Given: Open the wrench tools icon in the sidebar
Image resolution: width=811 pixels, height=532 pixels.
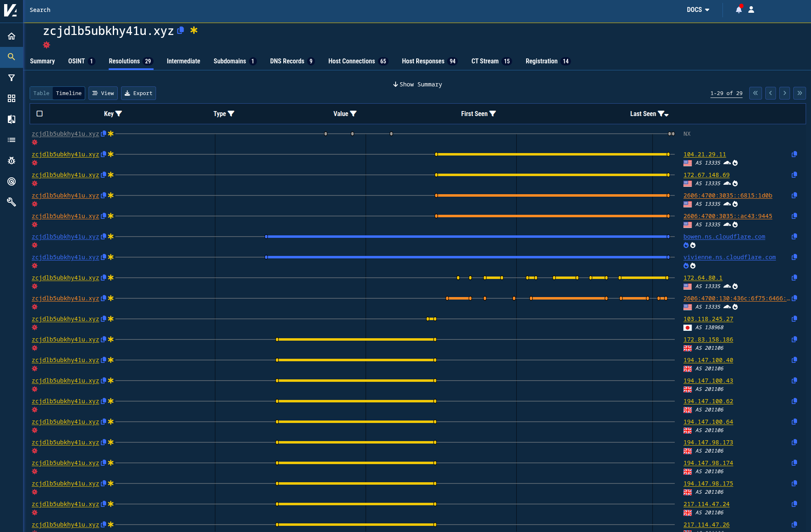Looking at the screenshot, I should [12, 202].
